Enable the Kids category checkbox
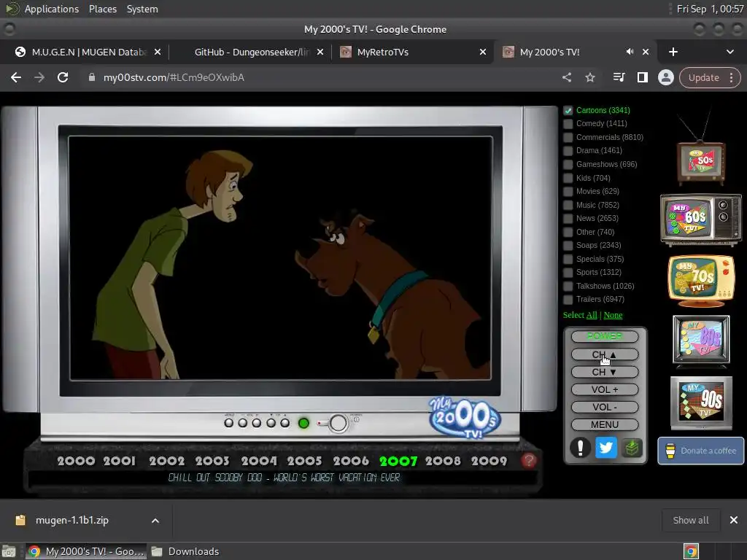 [568, 178]
